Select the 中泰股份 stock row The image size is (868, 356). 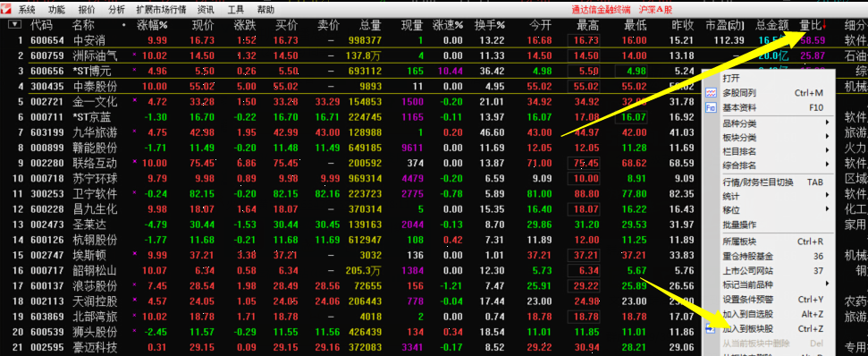(354, 87)
